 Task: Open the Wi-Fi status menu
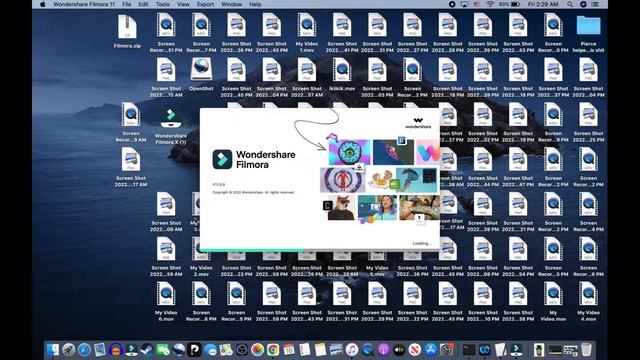coord(490,4)
